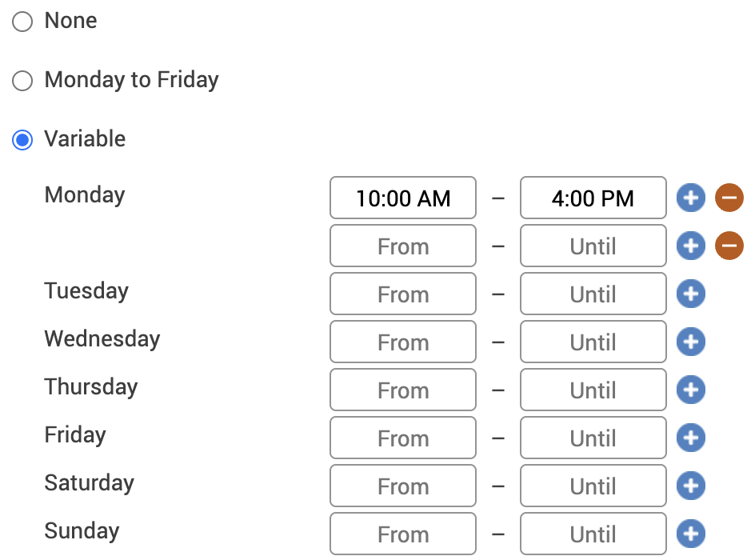755x560 pixels.
Task: Add a time slot for Wednesday
Action: pyautogui.click(x=691, y=342)
